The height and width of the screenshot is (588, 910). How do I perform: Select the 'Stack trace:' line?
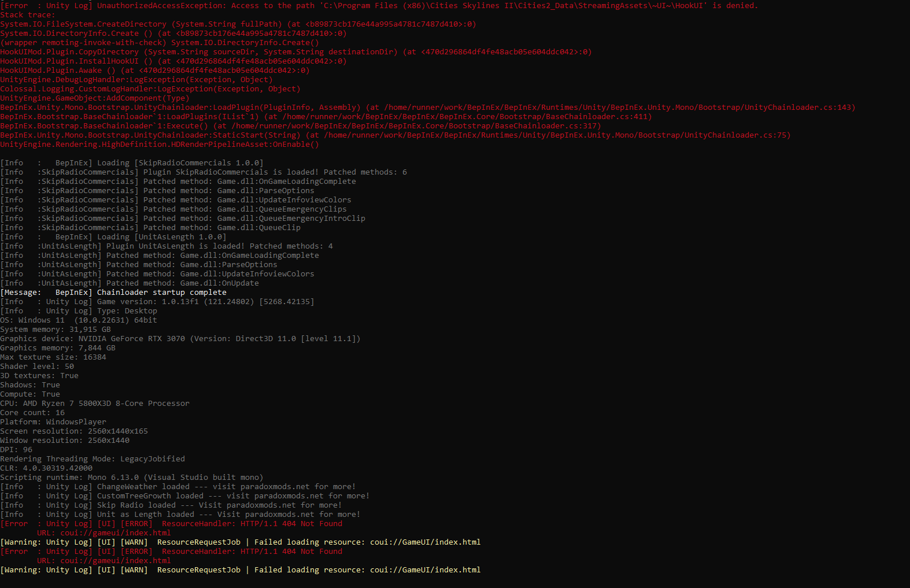pos(28,15)
